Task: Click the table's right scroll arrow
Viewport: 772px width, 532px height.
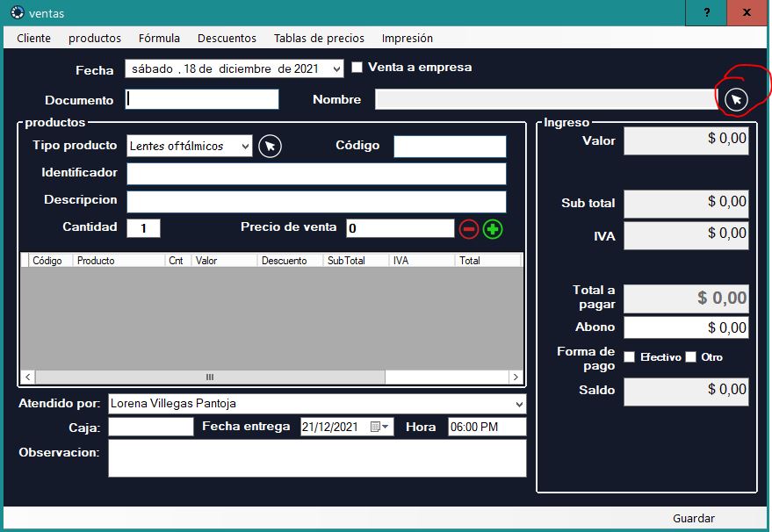Action: 516,377
